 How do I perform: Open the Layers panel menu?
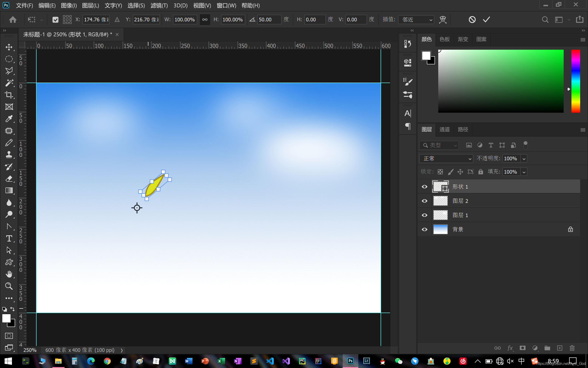(x=583, y=130)
